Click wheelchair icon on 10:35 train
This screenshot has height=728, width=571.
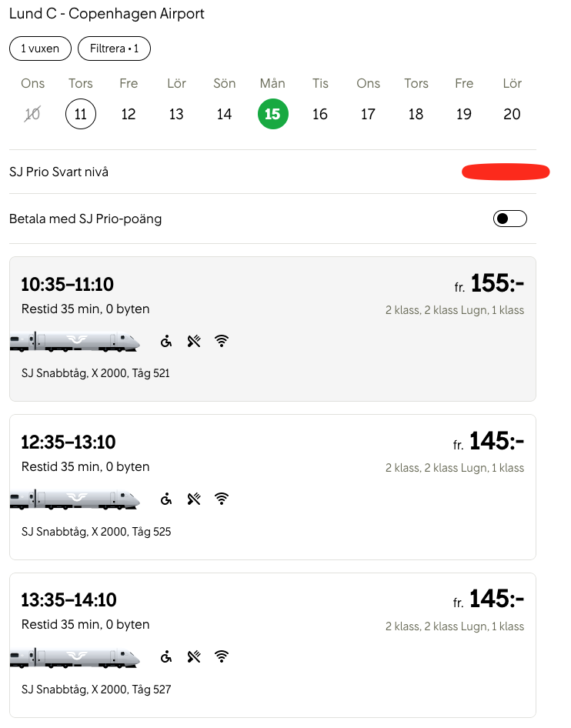pos(166,341)
